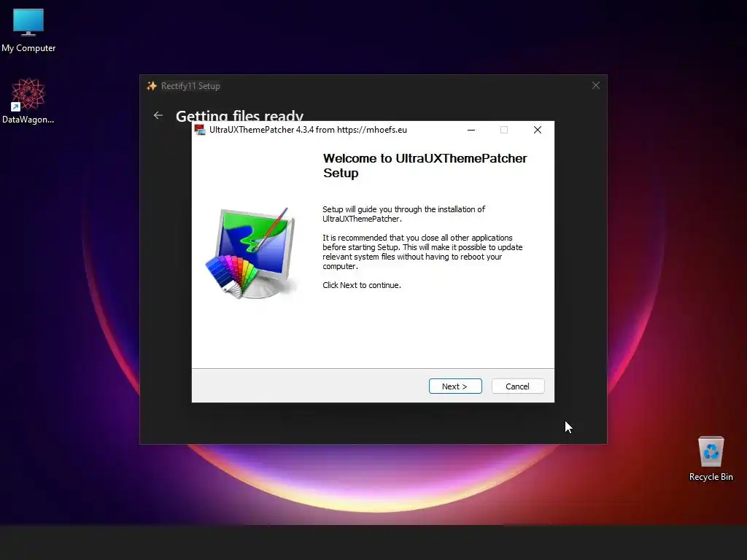
Task: Click the monitor and paintbrush installer image
Action: click(252, 253)
